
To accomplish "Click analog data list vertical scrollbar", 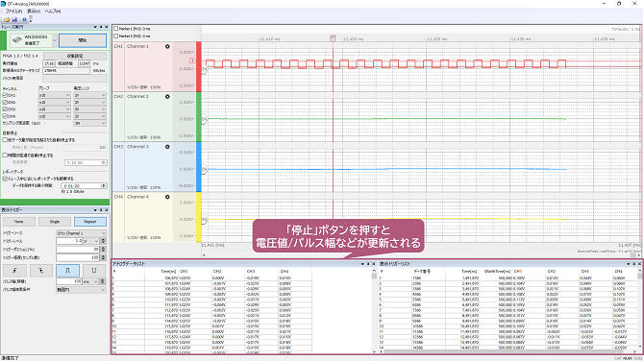I will (374, 312).
